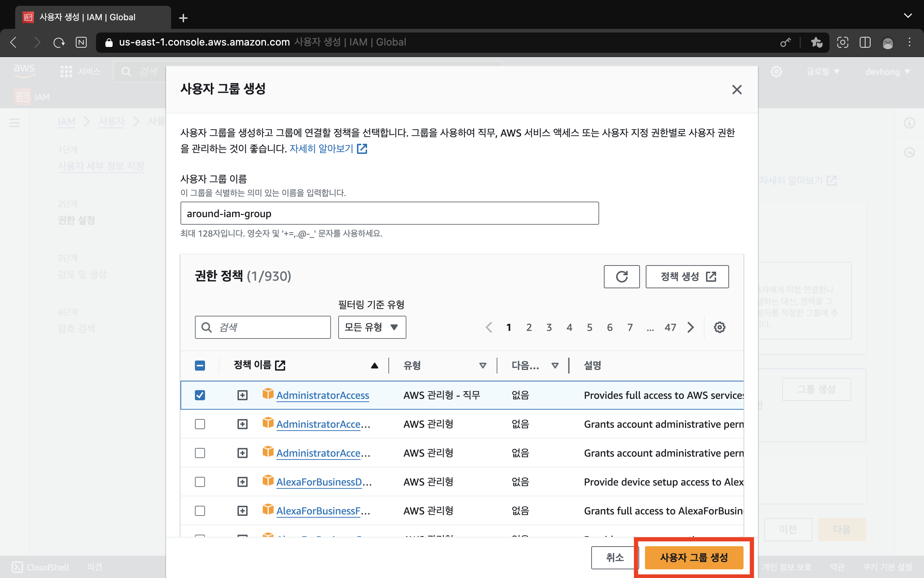Check the second AdministratorAcce… policy checkbox
Image resolution: width=924 pixels, height=578 pixels.
[200, 424]
